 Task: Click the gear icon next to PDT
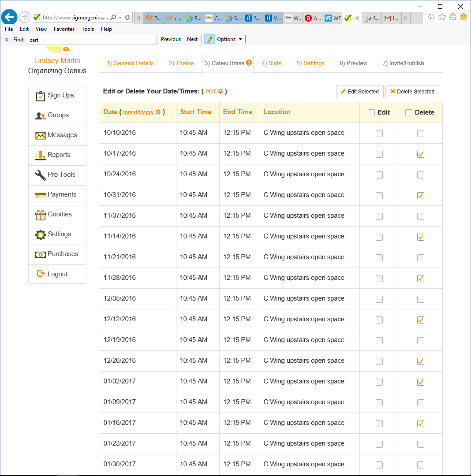(221, 91)
